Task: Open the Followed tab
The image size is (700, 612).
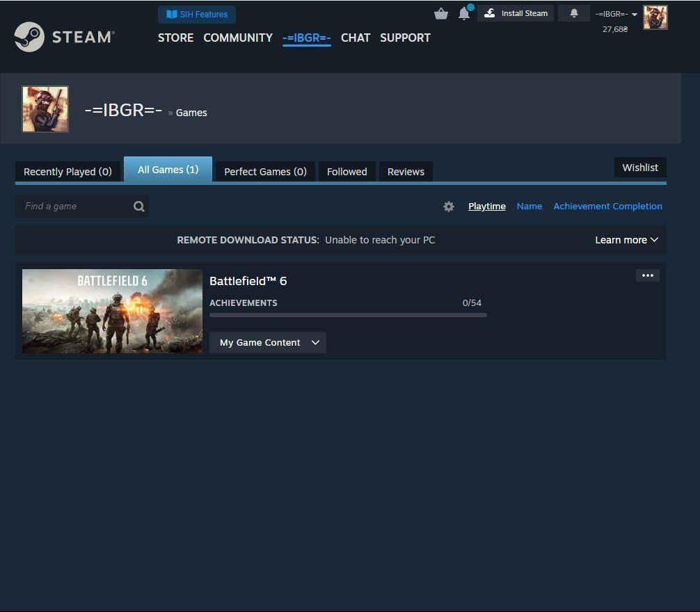Action: click(347, 172)
